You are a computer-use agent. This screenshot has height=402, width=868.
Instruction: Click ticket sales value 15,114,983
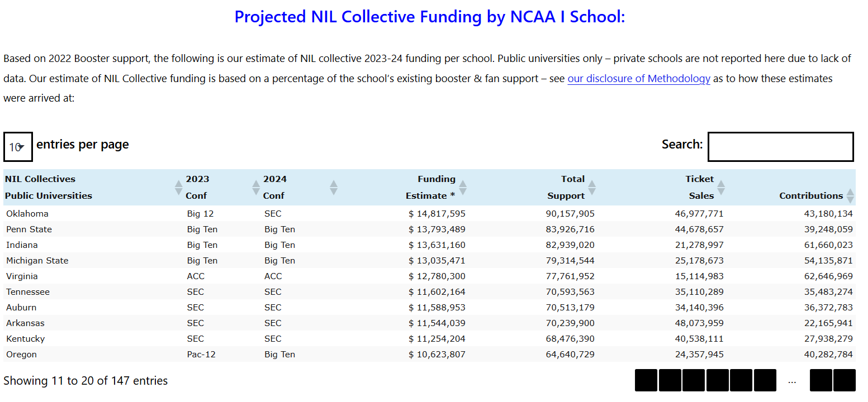[x=699, y=276]
